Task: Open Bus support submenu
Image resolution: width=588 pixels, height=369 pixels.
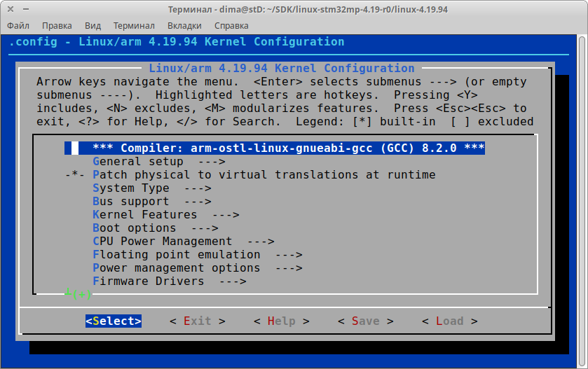Action: 152,202
